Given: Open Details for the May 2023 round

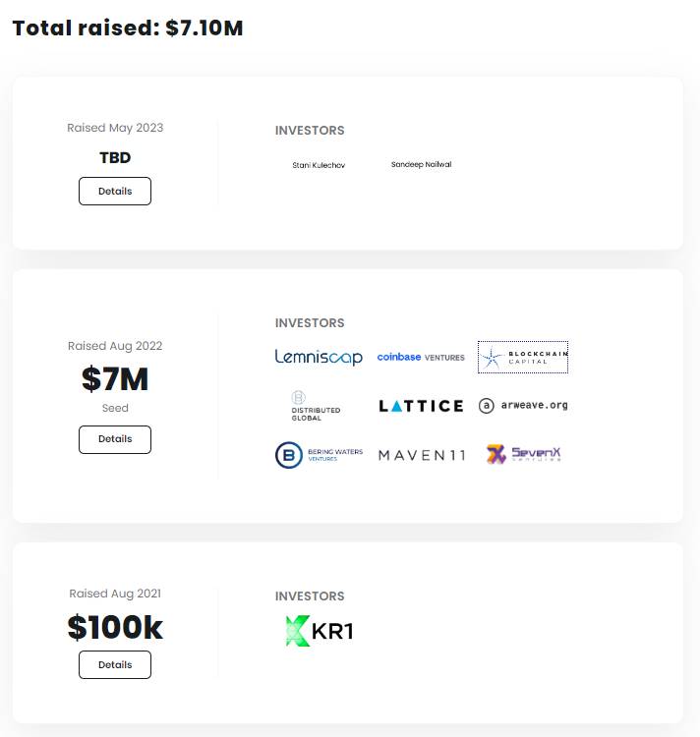Looking at the screenshot, I should [115, 192].
